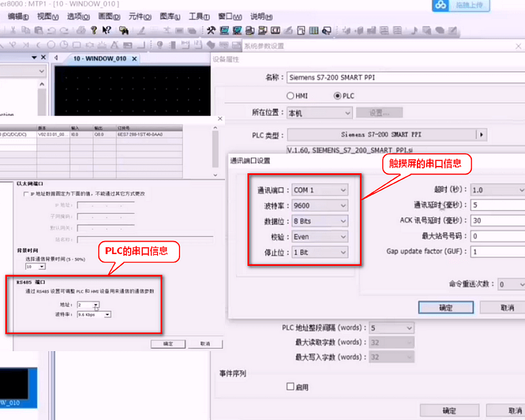Check the fixed IP address data checkbox

[x=26, y=194]
